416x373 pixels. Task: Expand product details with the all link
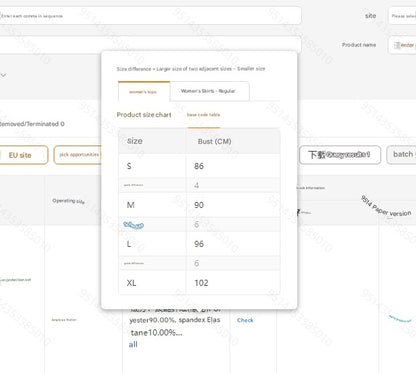tap(133, 345)
